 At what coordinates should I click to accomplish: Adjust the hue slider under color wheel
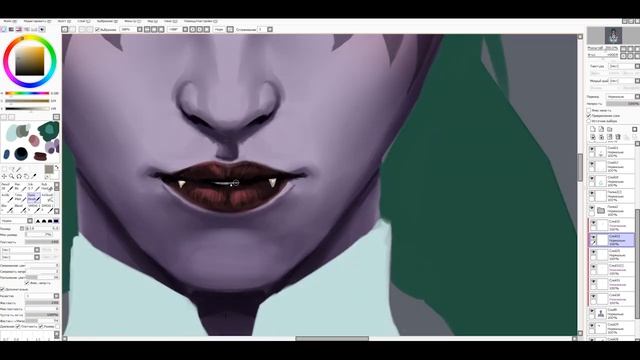click(27, 93)
